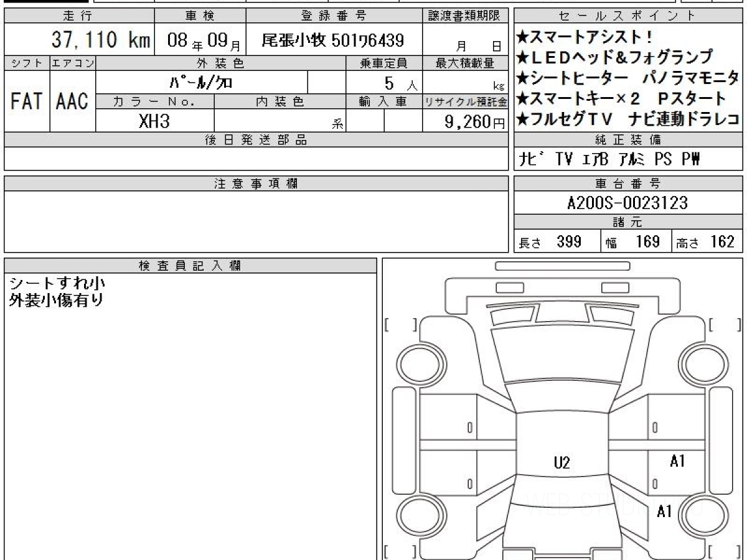
Task: Select chassis number A200S-0023123
Action: (x=627, y=203)
